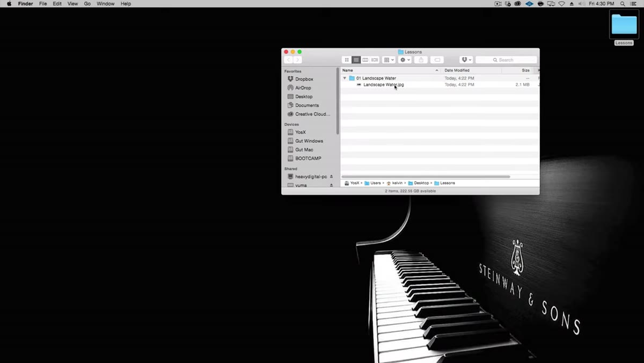
Task: Click the Finder Search field
Action: [506, 60]
